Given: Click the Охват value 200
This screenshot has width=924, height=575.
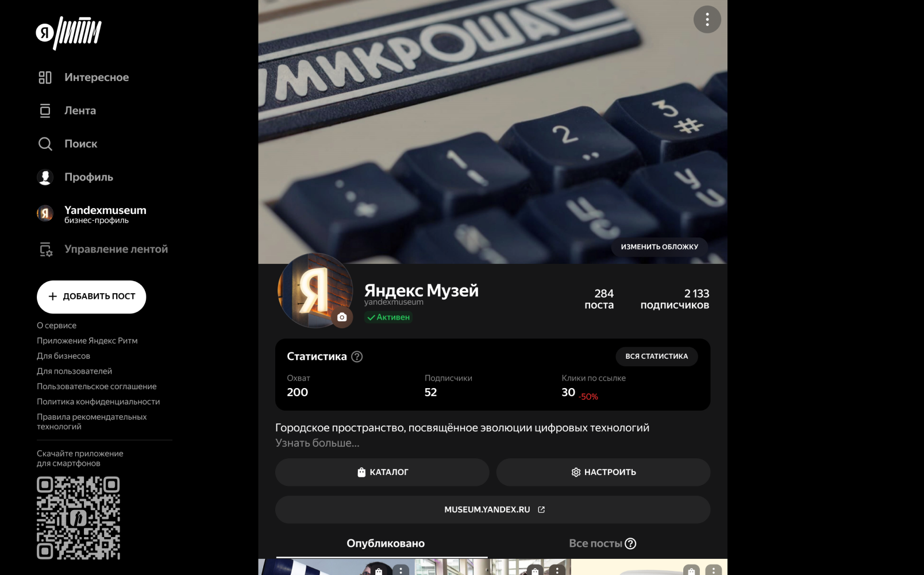Looking at the screenshot, I should [x=298, y=392].
